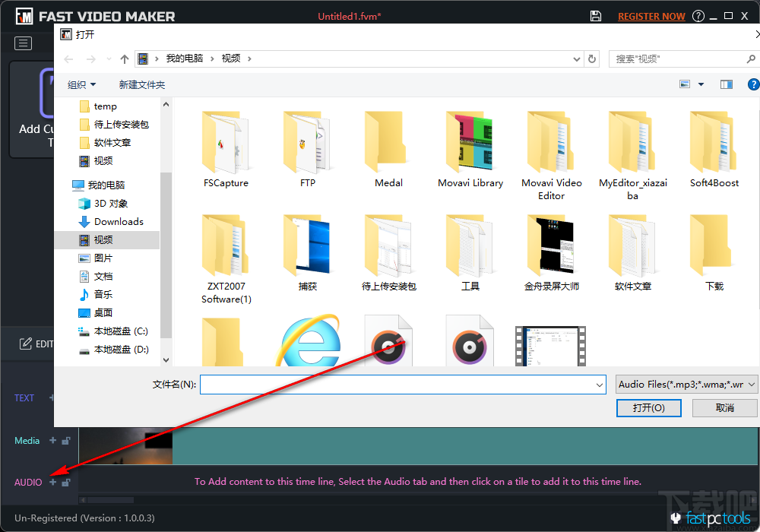Click the hamburger menu icon below the logo
The height and width of the screenshot is (532, 760).
coord(23,43)
